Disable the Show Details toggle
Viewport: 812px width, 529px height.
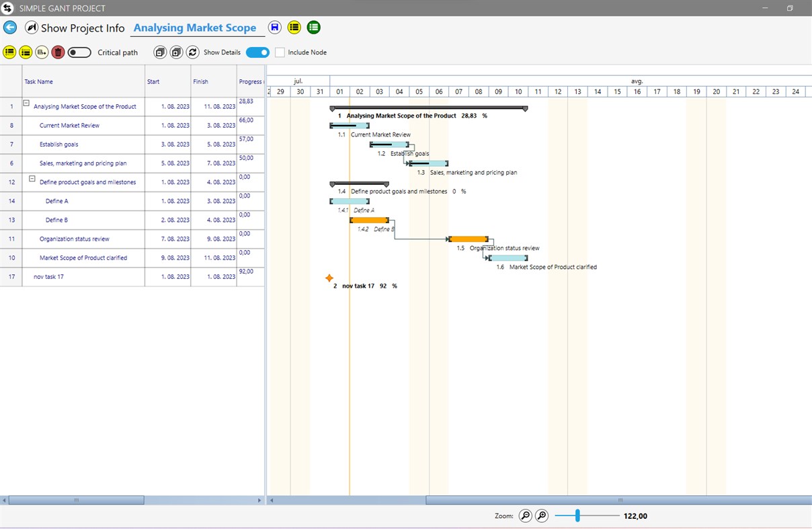[x=257, y=52]
